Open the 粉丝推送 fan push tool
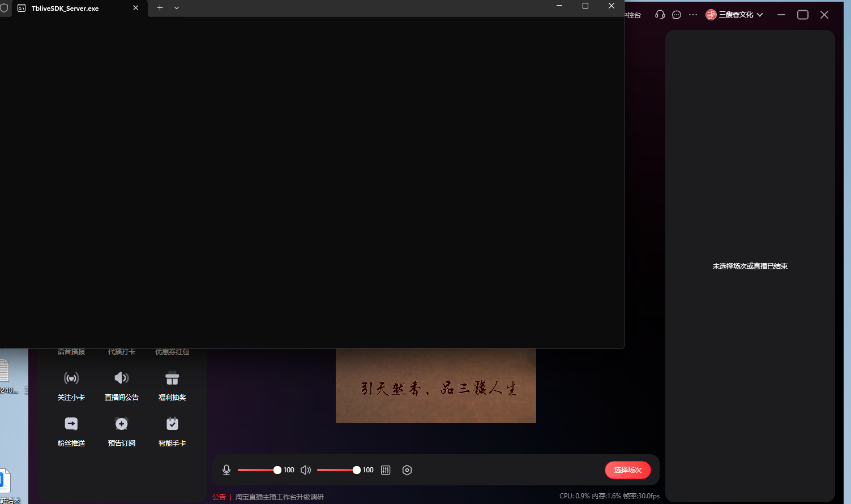 pyautogui.click(x=71, y=431)
